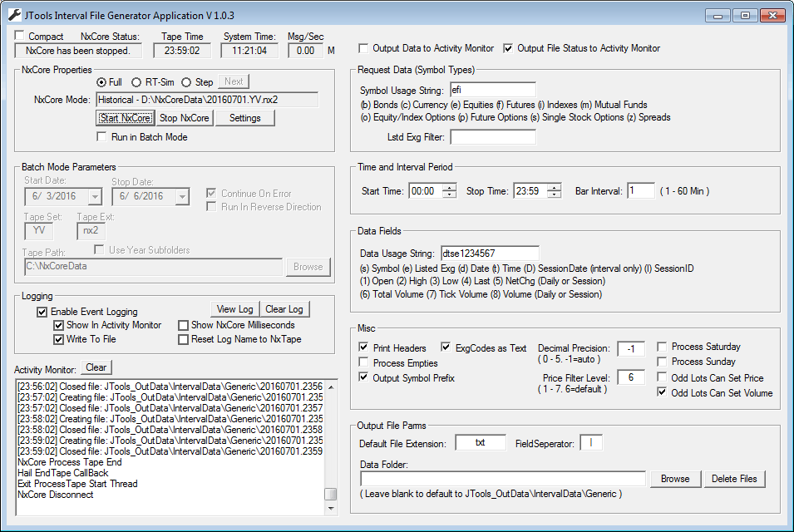The image size is (794, 532).
Task: Click the FieldSeperator input field
Action: [x=591, y=442]
